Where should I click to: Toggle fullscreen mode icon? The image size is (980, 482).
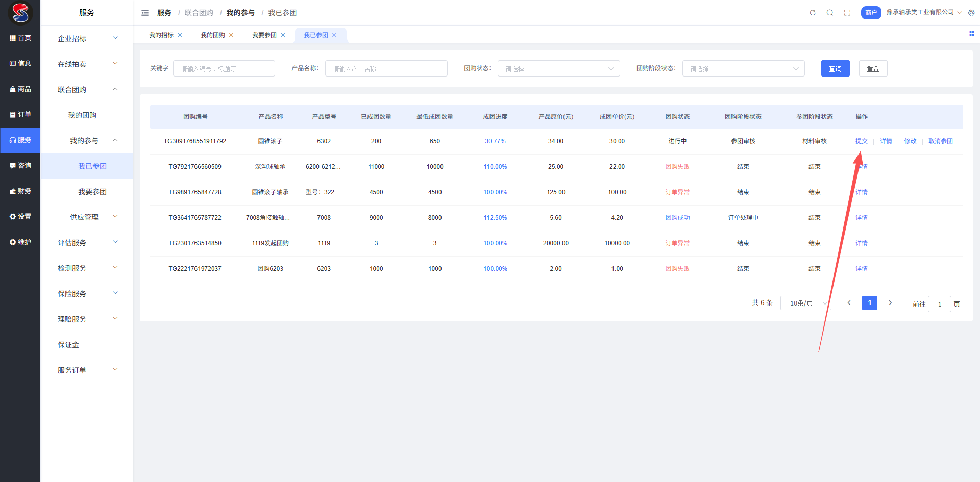click(x=847, y=13)
